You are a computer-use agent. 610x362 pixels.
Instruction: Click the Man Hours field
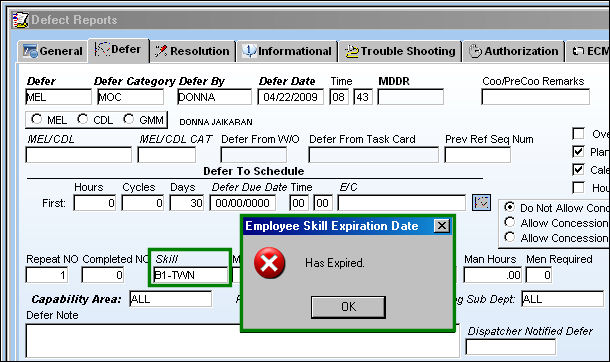pyautogui.click(x=493, y=275)
